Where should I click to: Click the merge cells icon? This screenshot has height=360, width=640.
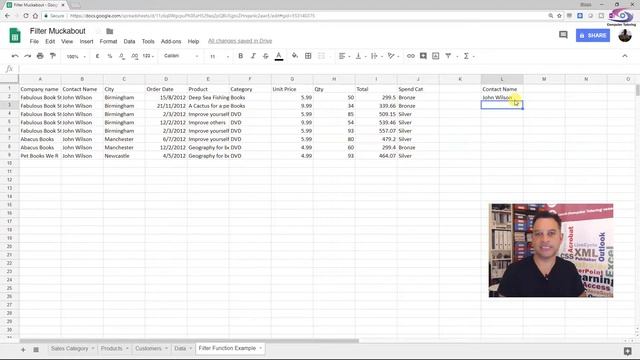click(321, 56)
